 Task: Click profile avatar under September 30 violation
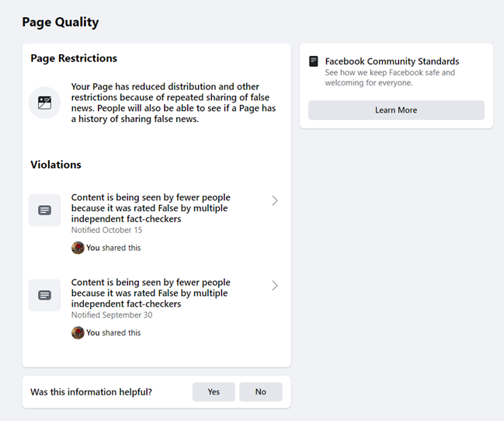[x=78, y=333]
